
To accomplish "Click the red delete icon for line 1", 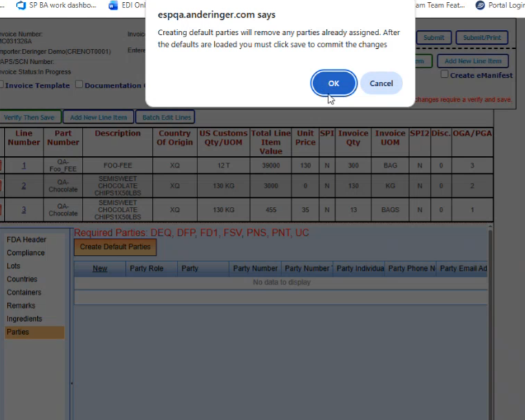I will coord(1,166).
